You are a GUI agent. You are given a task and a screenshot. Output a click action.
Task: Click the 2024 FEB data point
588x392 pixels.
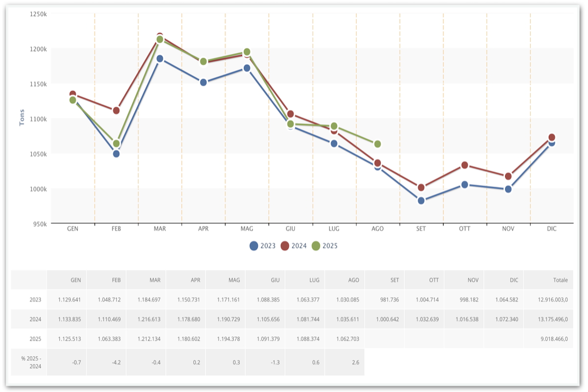(x=116, y=111)
